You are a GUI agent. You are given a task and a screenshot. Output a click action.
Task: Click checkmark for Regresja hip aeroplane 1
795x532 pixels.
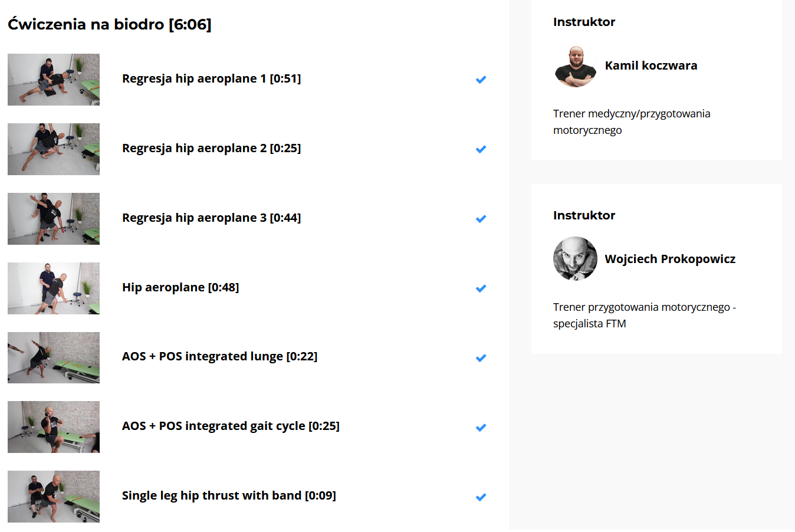[x=481, y=80]
